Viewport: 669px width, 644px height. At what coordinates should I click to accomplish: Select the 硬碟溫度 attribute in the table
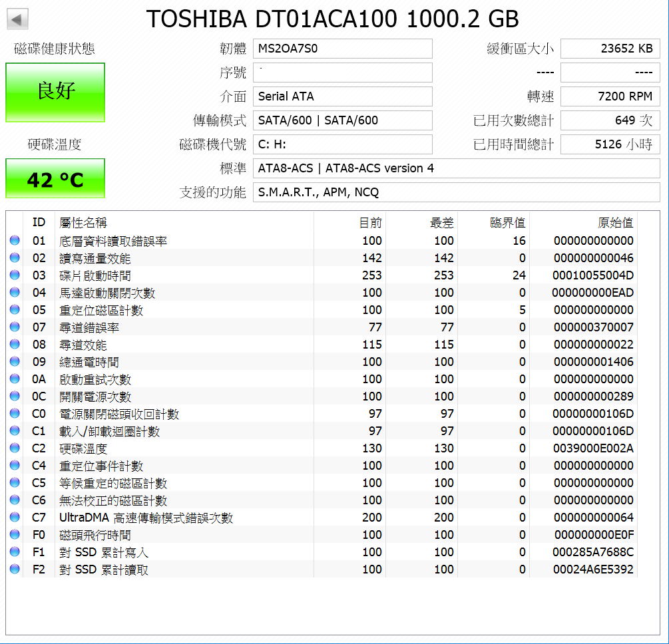322,448
